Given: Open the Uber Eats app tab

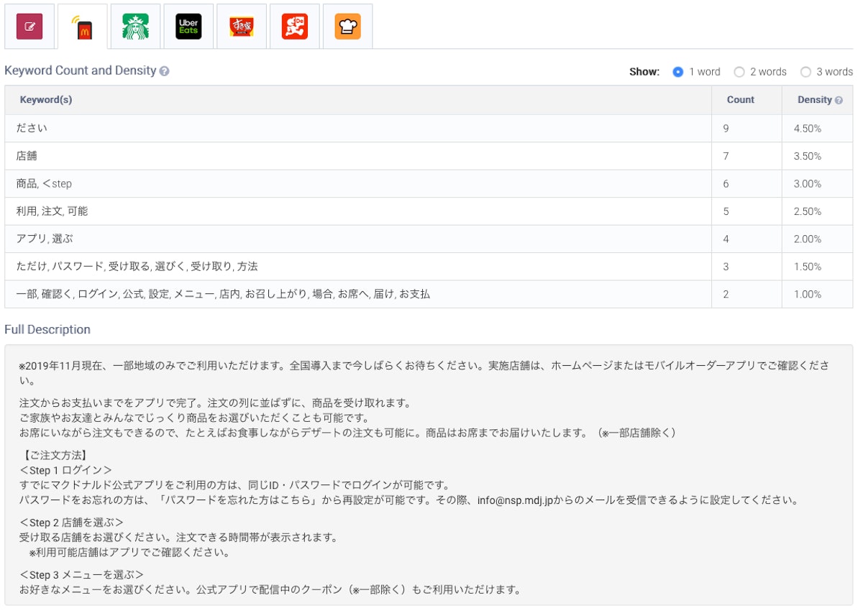Looking at the screenshot, I should tap(188, 27).
